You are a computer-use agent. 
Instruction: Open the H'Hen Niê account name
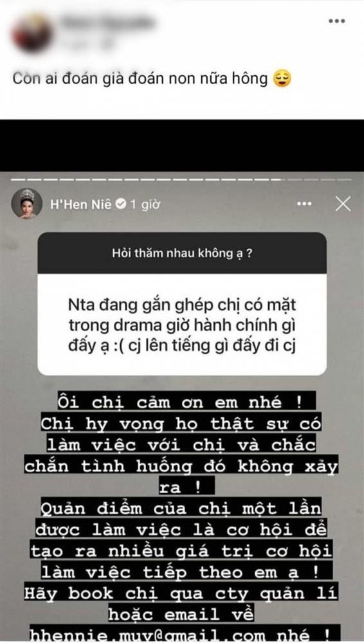(x=81, y=204)
